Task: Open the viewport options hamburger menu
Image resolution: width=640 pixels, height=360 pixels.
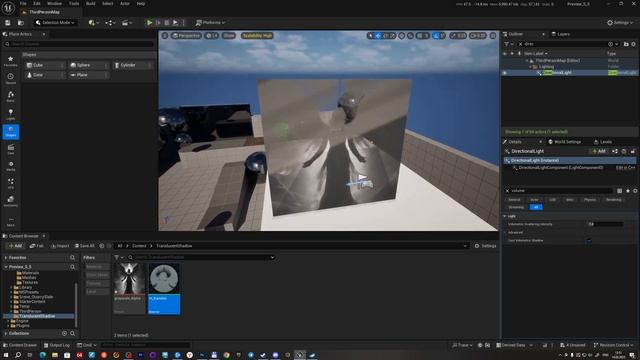Action: pos(165,36)
